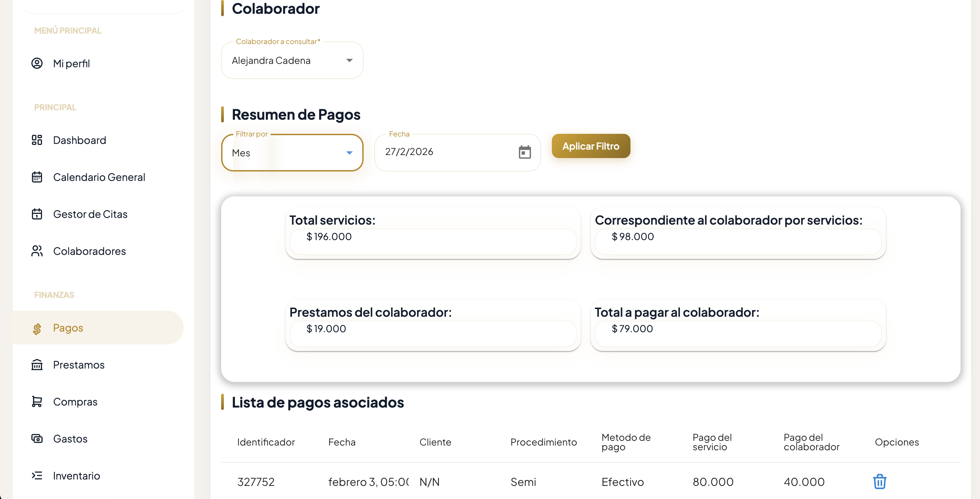Click the Mi perfil user icon
The height and width of the screenshot is (499, 980).
[x=37, y=63]
